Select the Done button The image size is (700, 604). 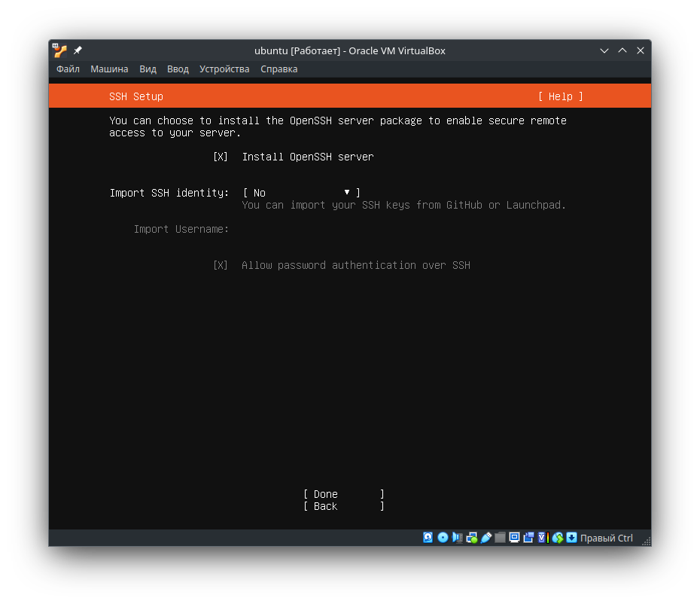[x=325, y=494]
